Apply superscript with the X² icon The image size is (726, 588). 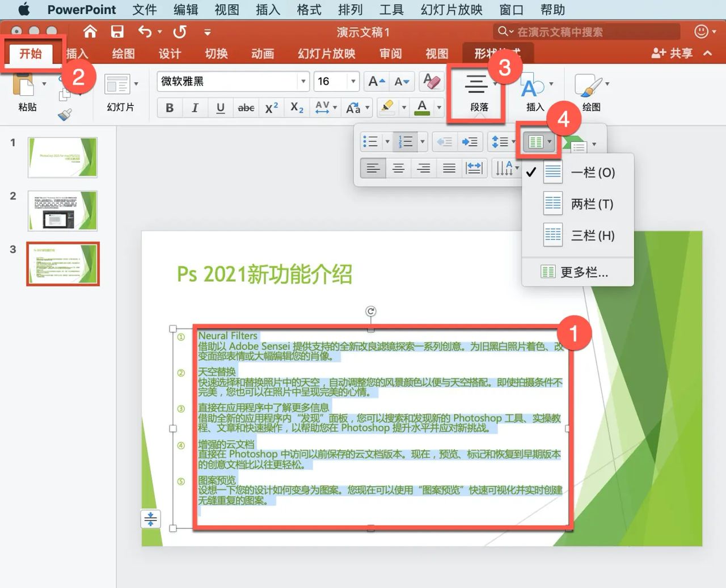(x=272, y=108)
